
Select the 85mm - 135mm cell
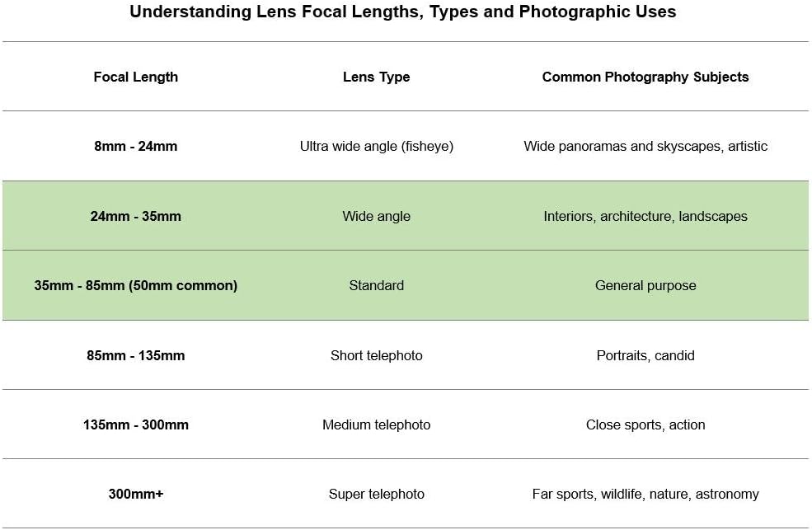pos(136,356)
